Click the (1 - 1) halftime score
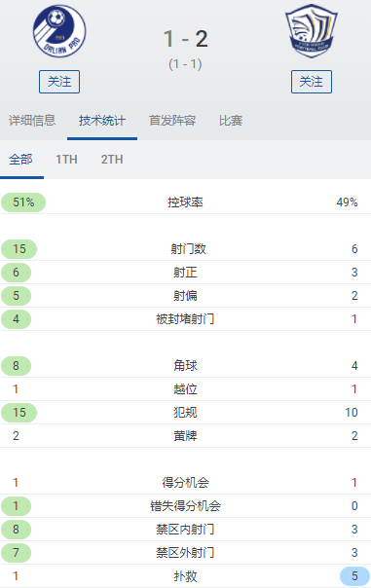 pyautogui.click(x=185, y=64)
